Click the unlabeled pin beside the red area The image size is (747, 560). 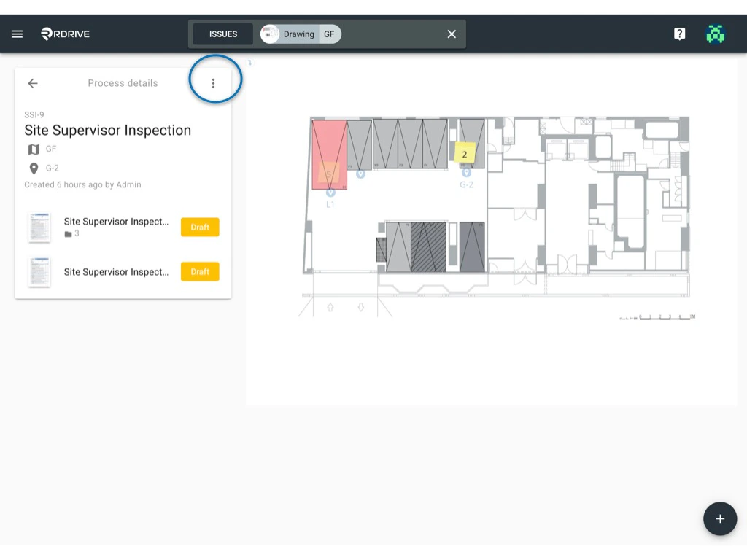tap(360, 174)
